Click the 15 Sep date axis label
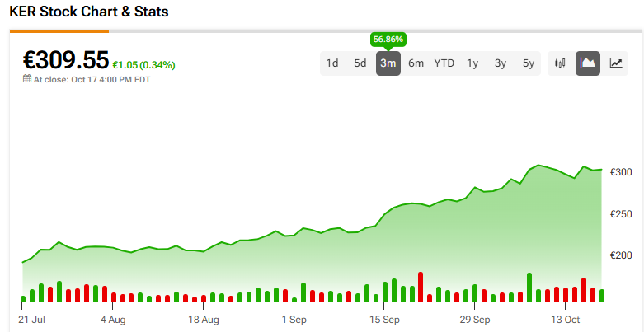Viewport: 644px width, 332px height. tap(384, 319)
